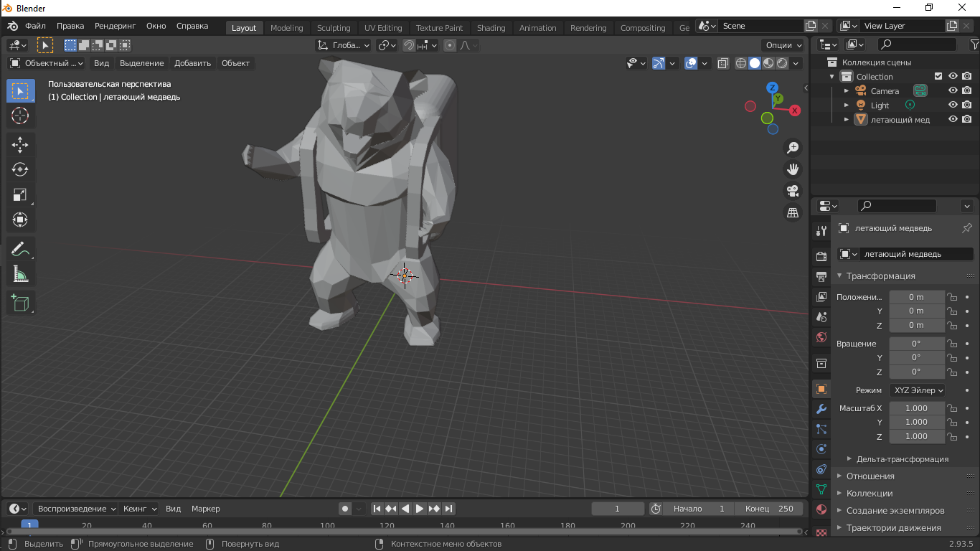Switch to the Sculpting workspace tab

tap(334, 28)
